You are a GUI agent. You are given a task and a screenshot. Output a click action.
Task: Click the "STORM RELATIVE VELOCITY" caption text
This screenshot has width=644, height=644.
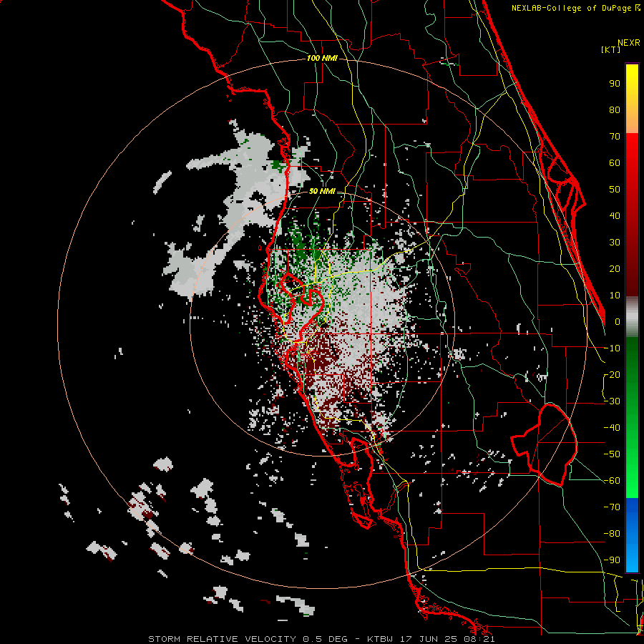(222, 639)
